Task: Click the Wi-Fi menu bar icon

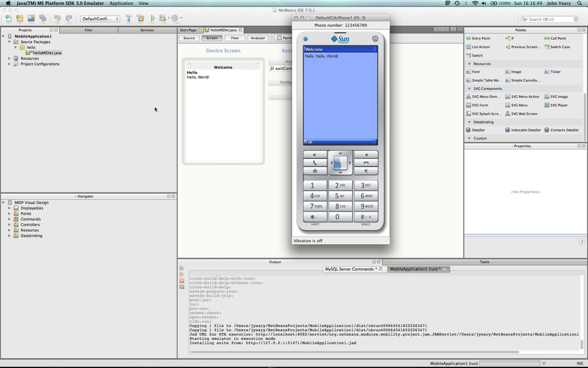Action: point(475,3)
